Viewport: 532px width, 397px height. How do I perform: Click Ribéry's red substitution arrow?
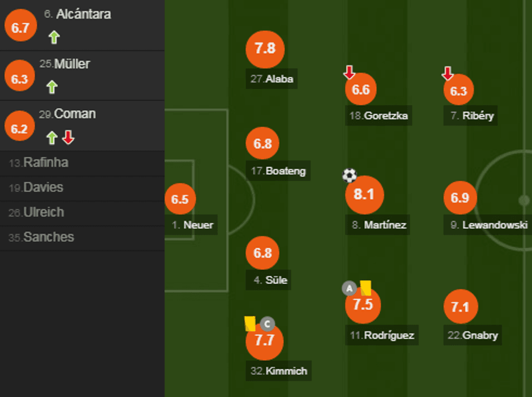click(x=447, y=73)
